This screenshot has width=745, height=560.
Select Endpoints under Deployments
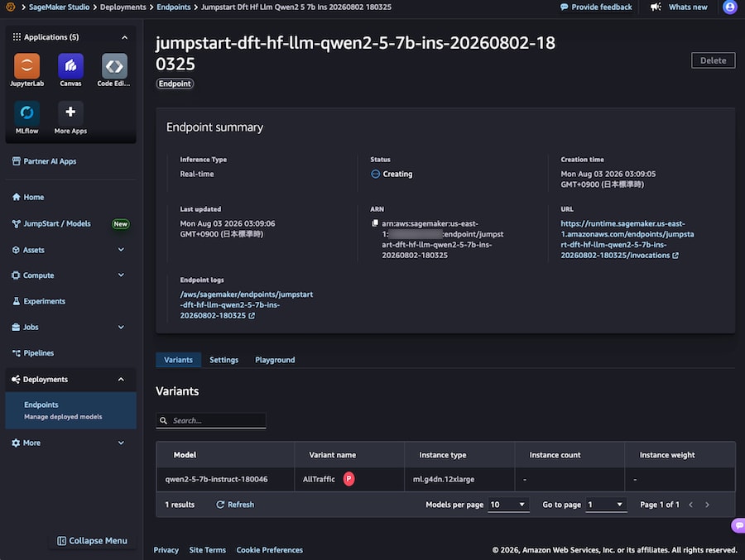pos(70,410)
